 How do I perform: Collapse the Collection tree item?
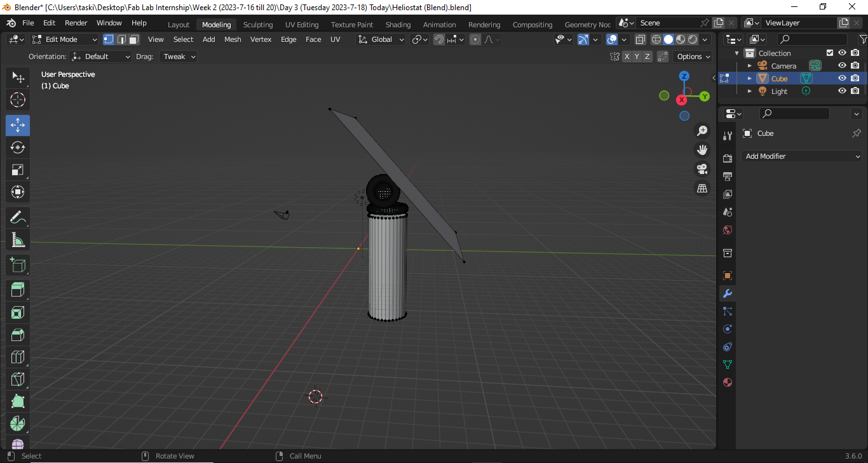[x=737, y=53]
